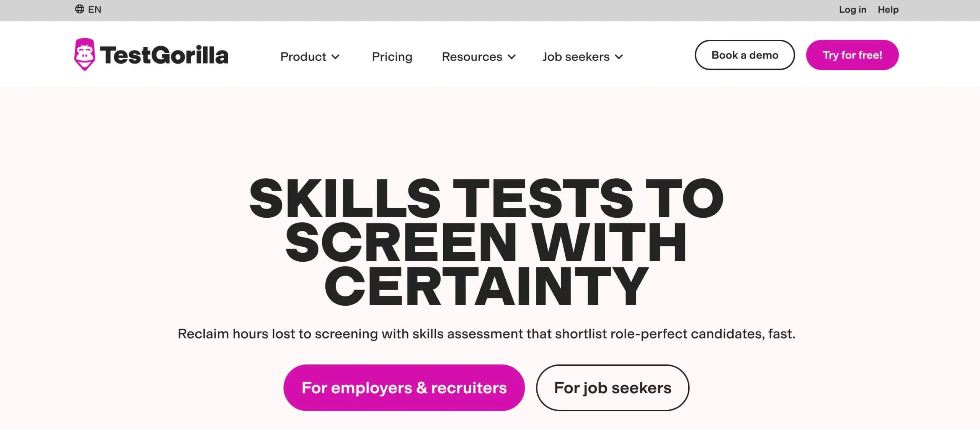Click the globe language icon
Image resolution: width=980 pixels, height=430 pixels.
80,9
